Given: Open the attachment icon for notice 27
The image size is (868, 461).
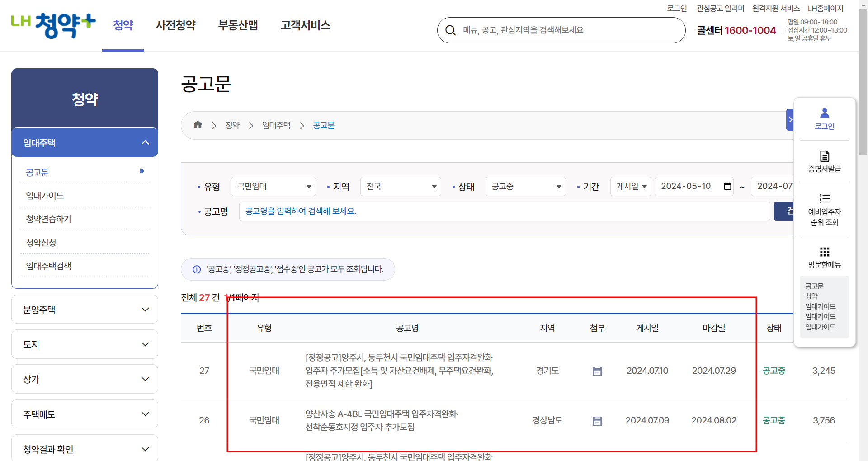Looking at the screenshot, I should (x=597, y=371).
